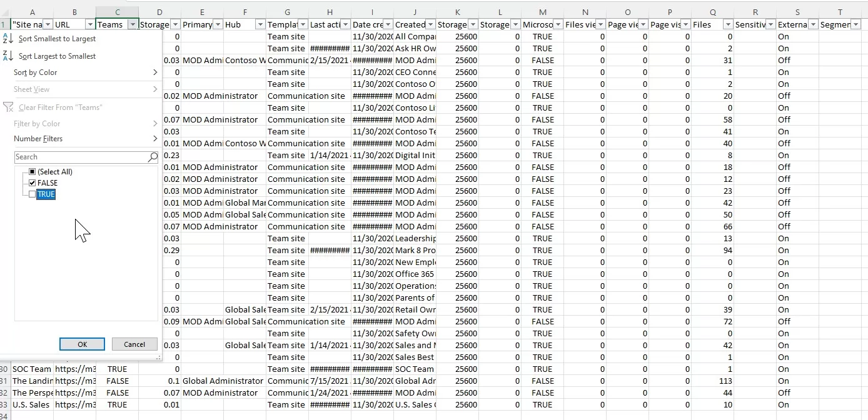Click "Global Administrator" cell in row 31
This screenshot has width=868, height=420.
[x=223, y=381]
